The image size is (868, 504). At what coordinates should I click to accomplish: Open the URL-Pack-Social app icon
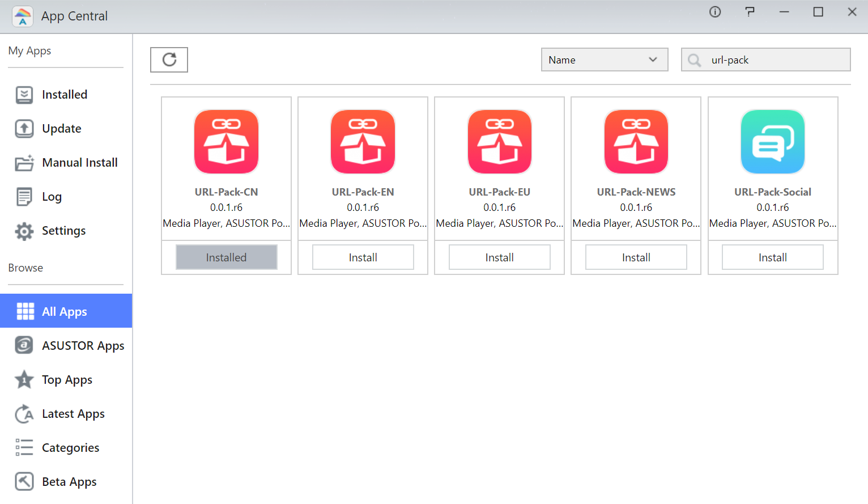pyautogui.click(x=772, y=142)
